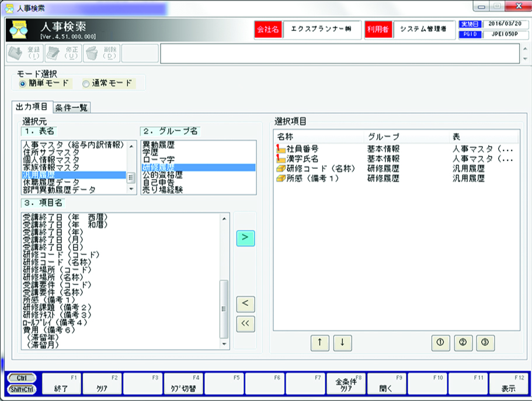Select the 簡単モード radio button
The image size is (532, 401).
click(23, 83)
